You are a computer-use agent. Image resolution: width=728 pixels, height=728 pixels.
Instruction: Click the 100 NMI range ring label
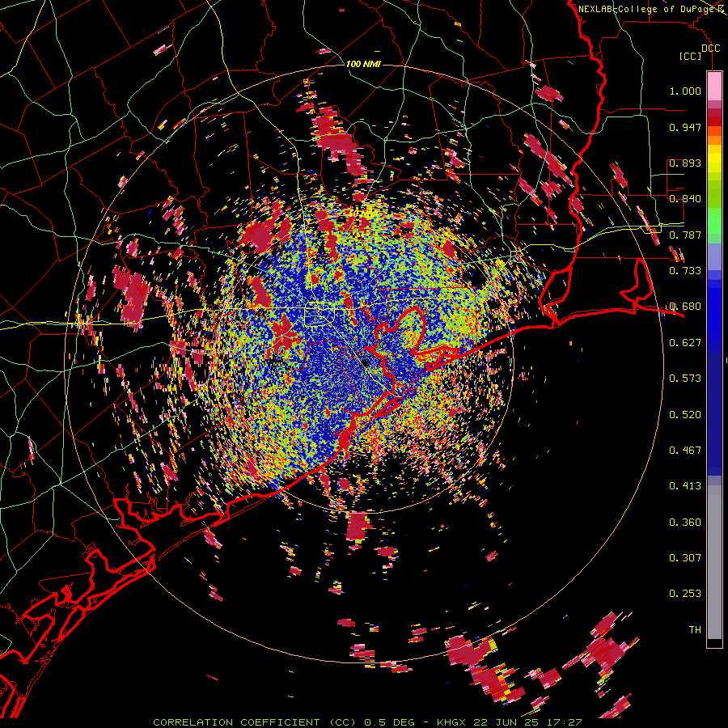click(363, 64)
